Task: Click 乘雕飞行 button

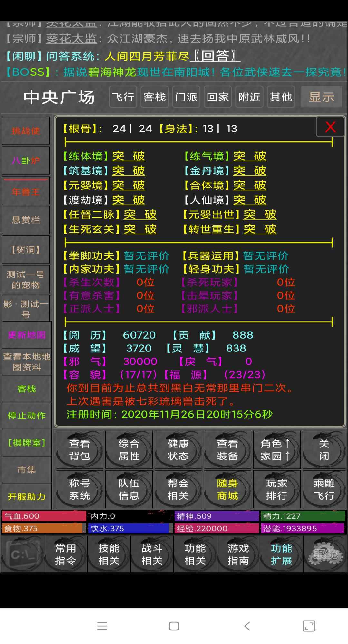Action: (x=324, y=489)
